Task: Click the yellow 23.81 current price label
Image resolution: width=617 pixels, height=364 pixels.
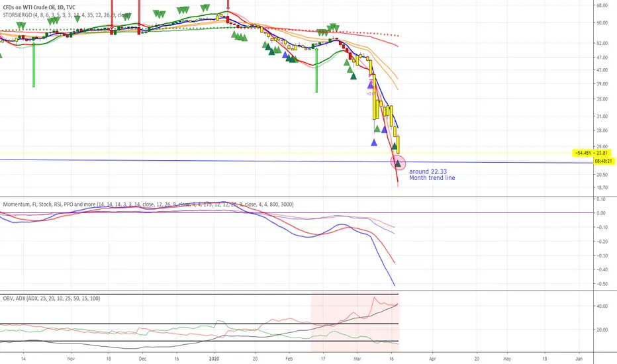Action: 591,153
